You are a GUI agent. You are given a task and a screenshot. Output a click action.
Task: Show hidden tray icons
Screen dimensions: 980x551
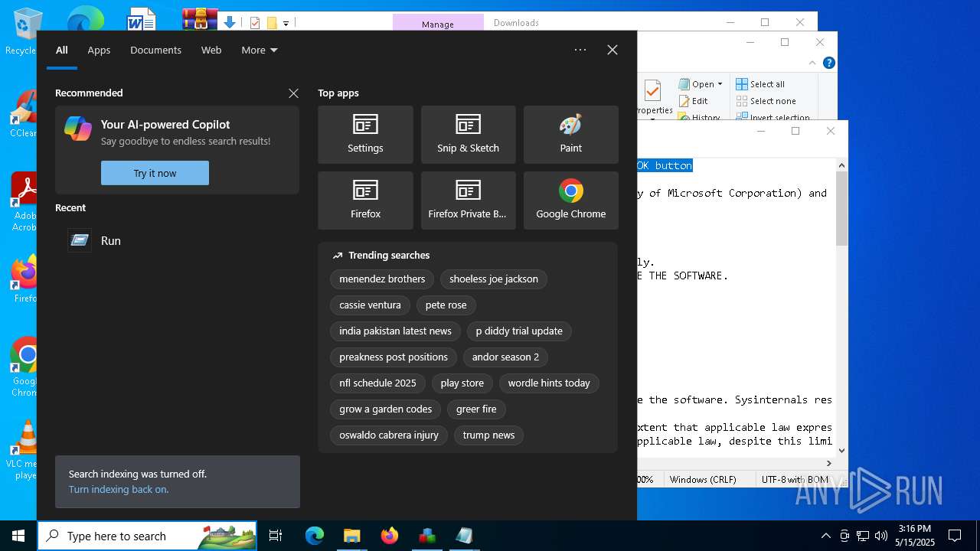pos(825,536)
